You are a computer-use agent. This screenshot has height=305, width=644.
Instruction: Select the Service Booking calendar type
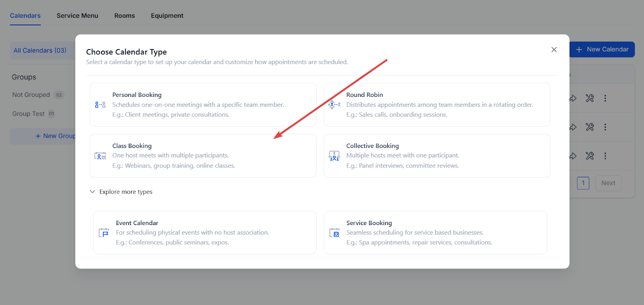pos(435,233)
